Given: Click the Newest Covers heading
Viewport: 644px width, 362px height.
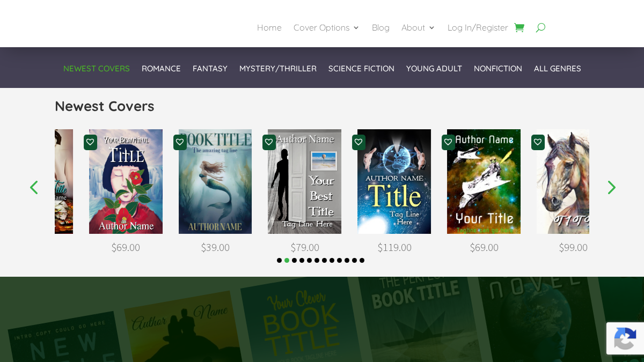Looking at the screenshot, I should click(x=104, y=106).
